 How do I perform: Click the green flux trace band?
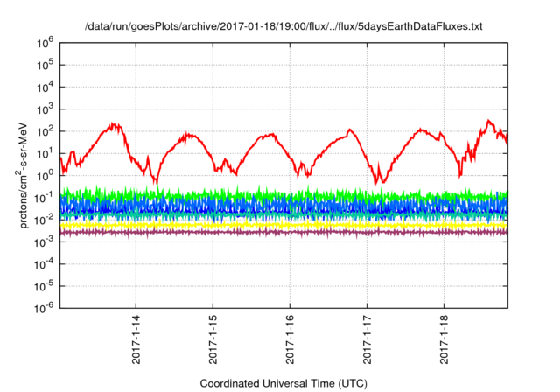(282, 194)
